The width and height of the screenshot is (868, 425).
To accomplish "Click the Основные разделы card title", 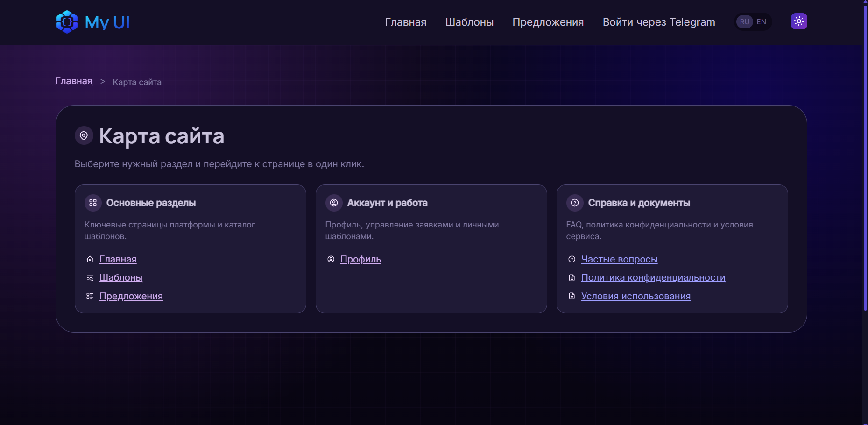I will click(x=151, y=203).
